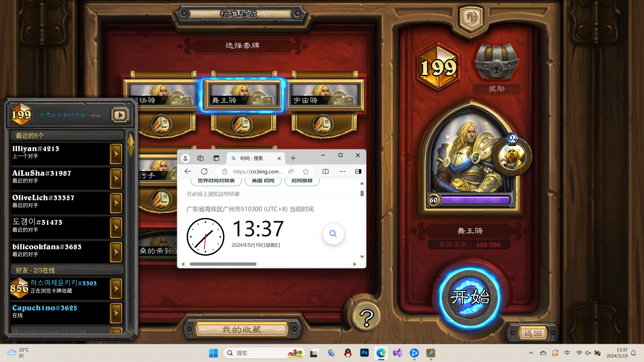Select recent opponent Illiyan#4213

click(x=60, y=154)
